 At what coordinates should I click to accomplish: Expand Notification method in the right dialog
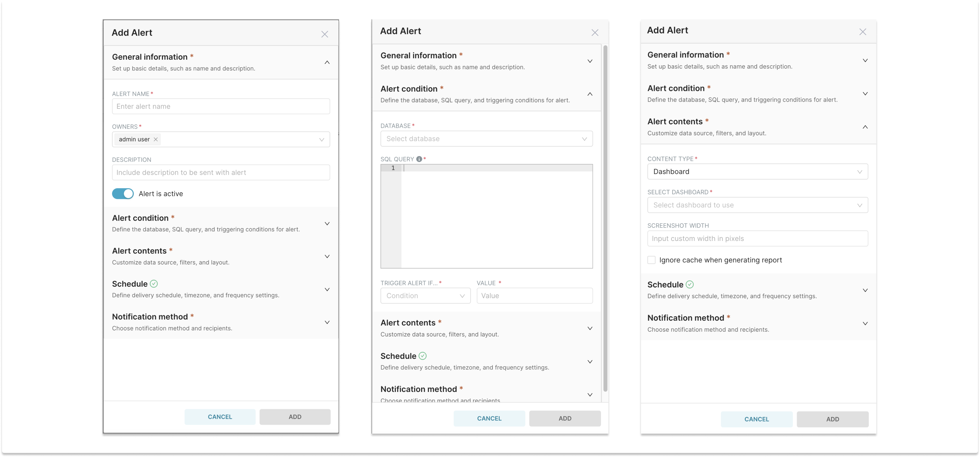coord(865,324)
